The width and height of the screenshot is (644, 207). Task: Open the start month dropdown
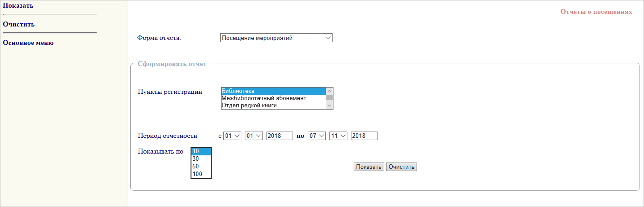point(254,136)
